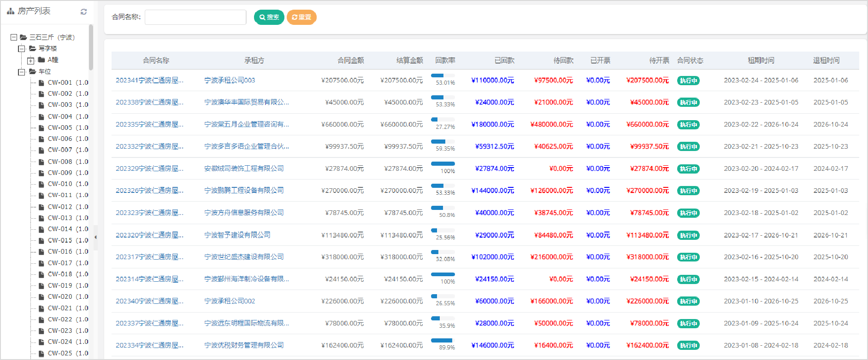
Task: Select tree item CW-018
Action: pyautogui.click(x=68, y=274)
